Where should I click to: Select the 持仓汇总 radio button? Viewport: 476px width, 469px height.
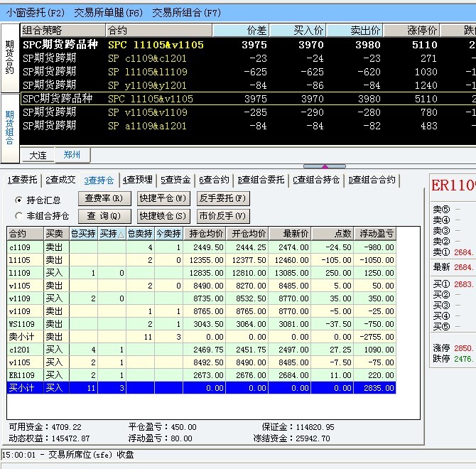(18, 200)
